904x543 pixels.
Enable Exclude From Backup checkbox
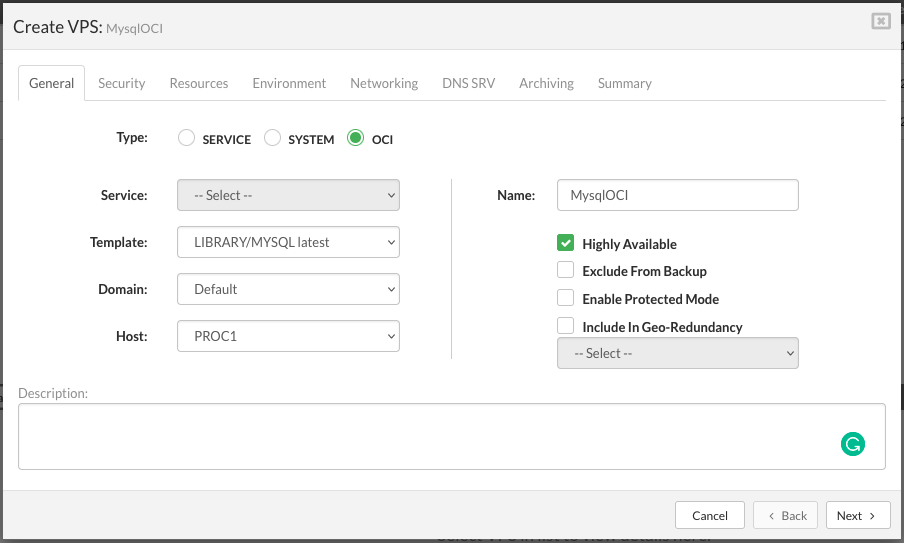tap(566, 271)
